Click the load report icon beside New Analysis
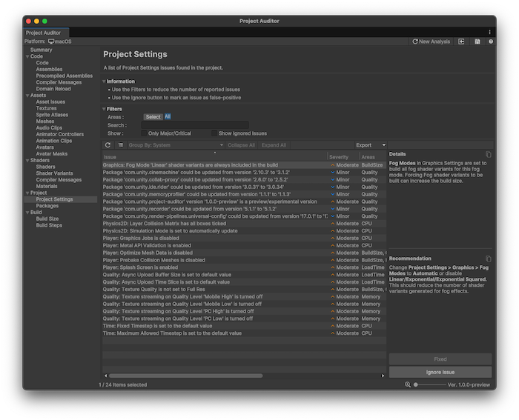Screen dimensions: 519x420 pyautogui.click(x=462, y=42)
